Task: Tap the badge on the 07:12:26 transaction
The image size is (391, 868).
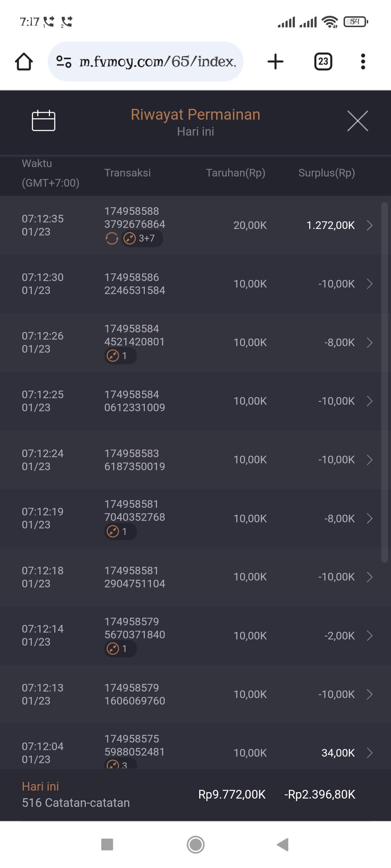Action: coord(120,356)
